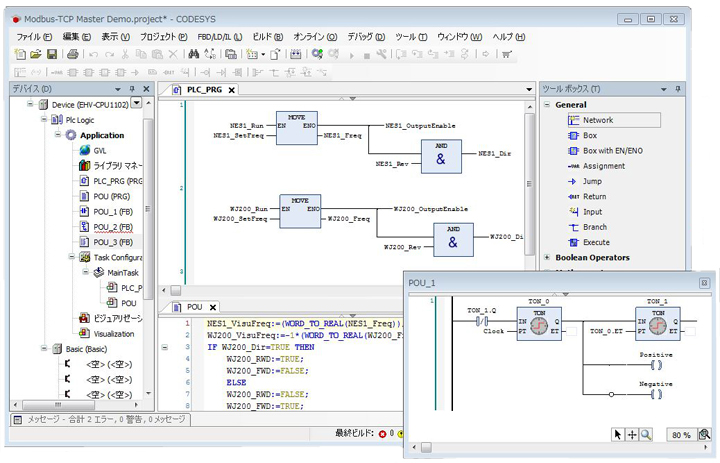Viewport: 720px width, 463px height.
Task: Select POU_2 (FB) in device tree
Action: (106, 226)
